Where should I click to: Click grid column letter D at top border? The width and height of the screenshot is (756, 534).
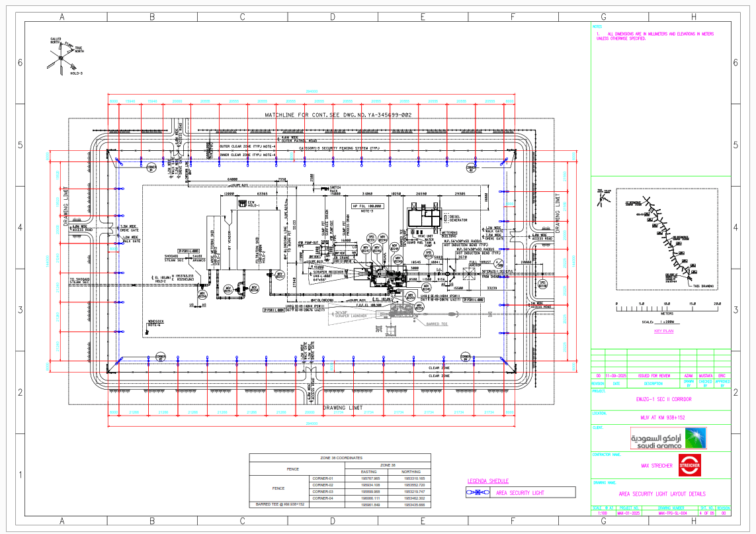333,17
